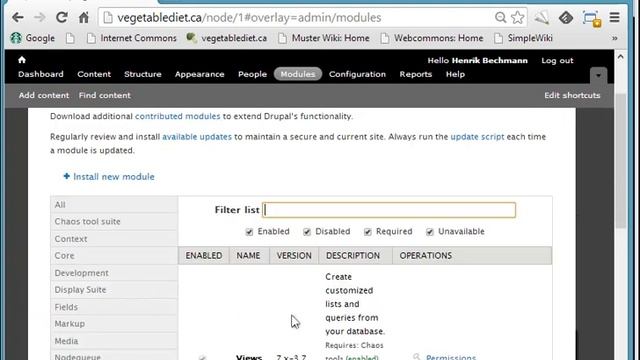Screen dimensions: 640x360
Task: Click the screen capture extension icon
Action: (x=591, y=18)
